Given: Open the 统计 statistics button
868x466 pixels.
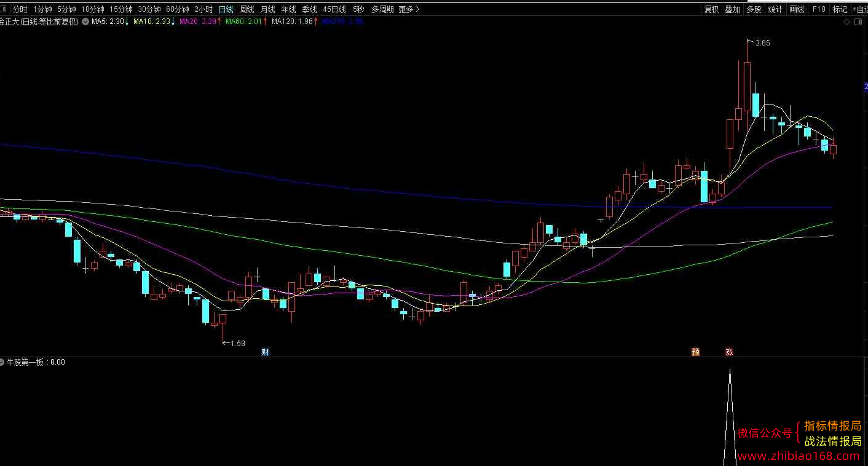Looking at the screenshot, I should point(775,9).
